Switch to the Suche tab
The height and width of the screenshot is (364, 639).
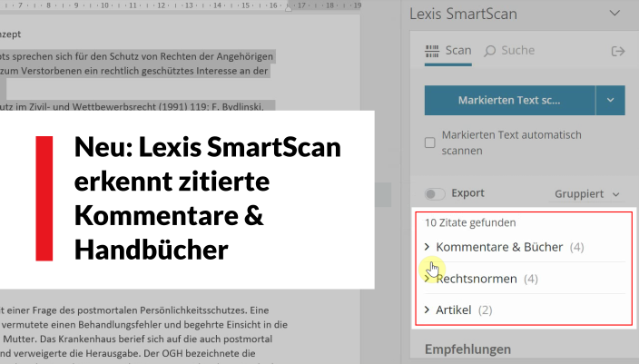[x=509, y=51]
